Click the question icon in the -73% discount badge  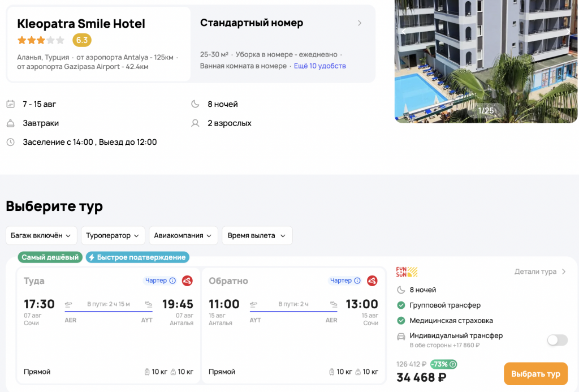(x=453, y=364)
